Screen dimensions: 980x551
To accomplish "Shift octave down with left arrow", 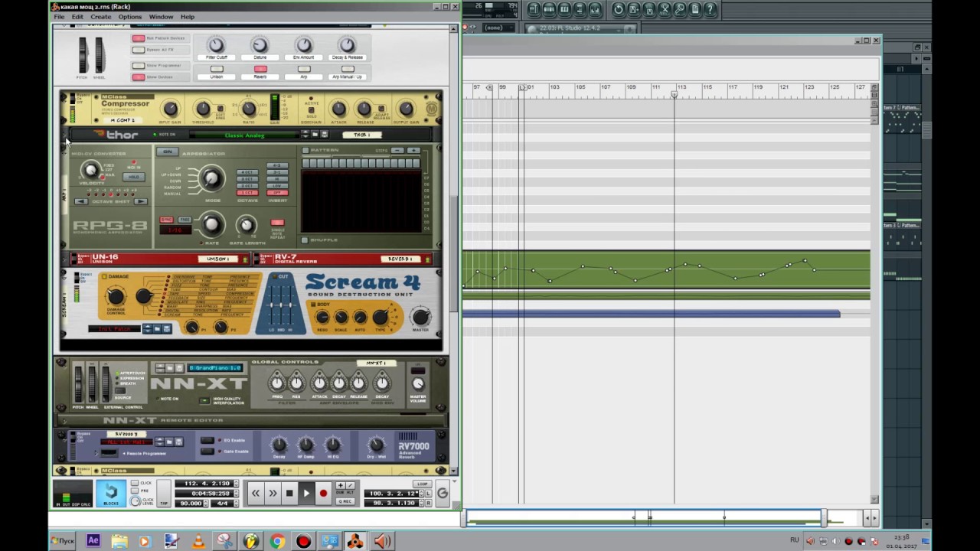I will click(x=80, y=201).
